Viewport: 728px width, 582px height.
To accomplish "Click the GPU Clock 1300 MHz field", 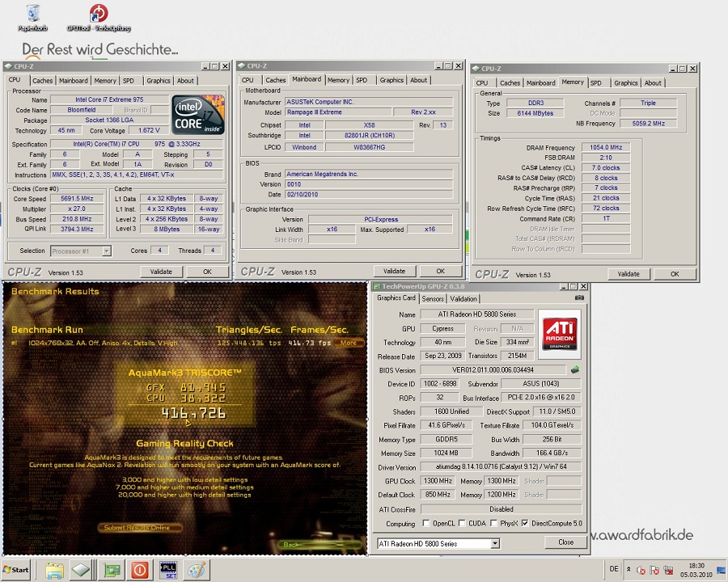I will [438, 481].
